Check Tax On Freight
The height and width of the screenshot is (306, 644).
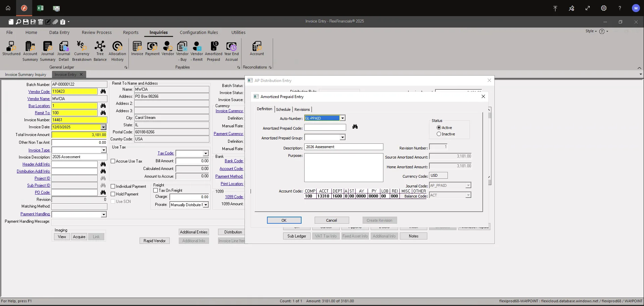(x=156, y=190)
